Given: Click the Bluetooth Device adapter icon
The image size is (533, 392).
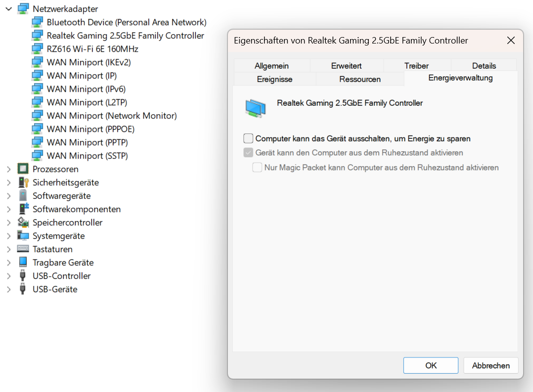Looking at the screenshot, I should [x=37, y=22].
